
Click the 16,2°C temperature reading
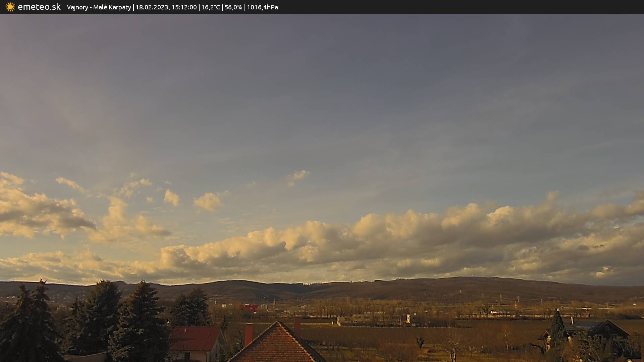210,7
